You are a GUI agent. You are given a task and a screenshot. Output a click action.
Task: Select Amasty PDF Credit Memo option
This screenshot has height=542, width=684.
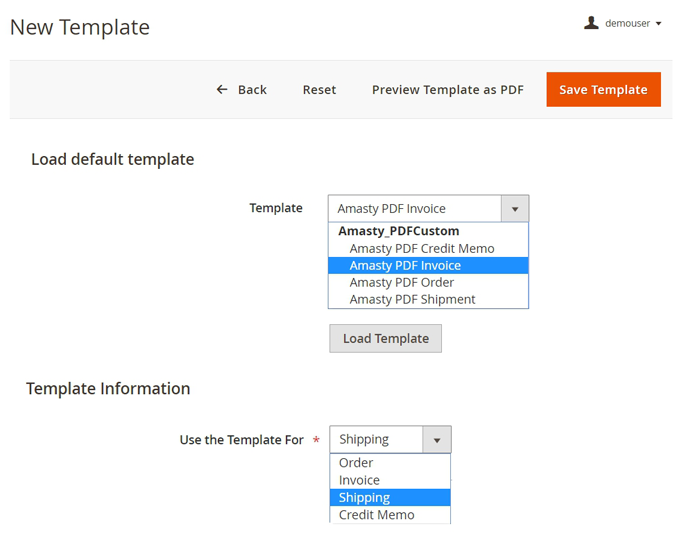[x=422, y=248]
